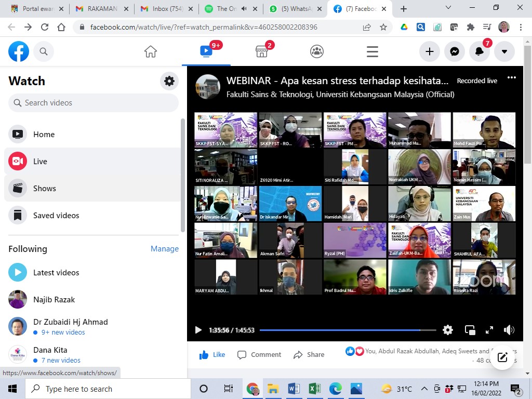
Task: Open Facebook Messenger icon
Action: coord(454,51)
